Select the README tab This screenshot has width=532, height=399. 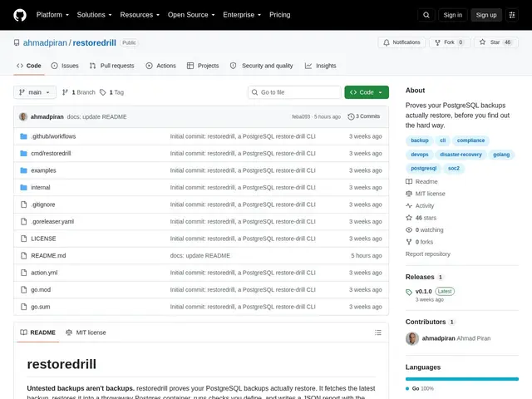pyautogui.click(x=38, y=332)
